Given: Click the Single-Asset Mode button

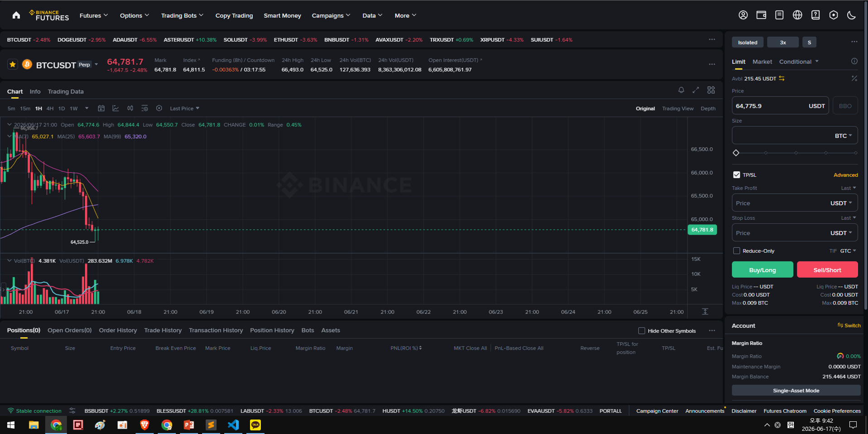Looking at the screenshot, I should coord(796,391).
